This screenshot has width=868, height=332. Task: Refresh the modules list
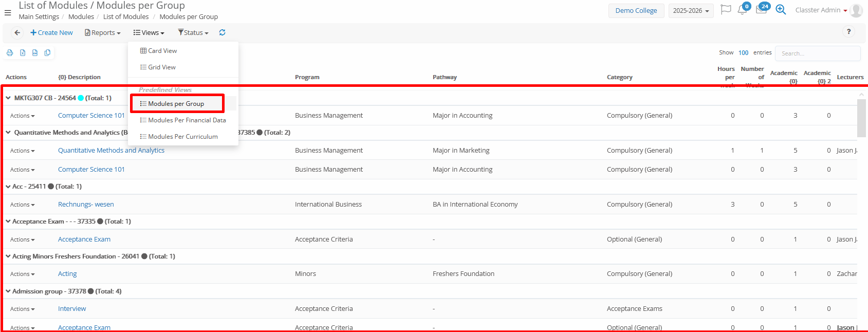pos(222,33)
